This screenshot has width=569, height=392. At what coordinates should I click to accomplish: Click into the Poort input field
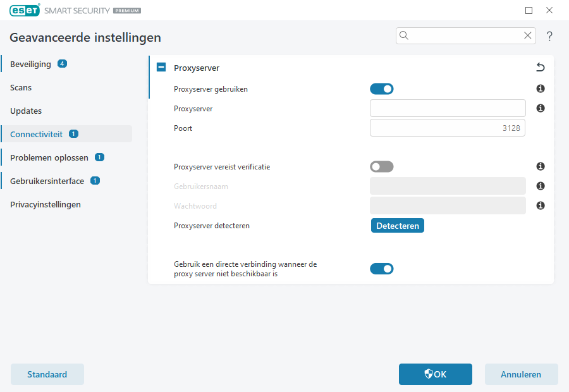point(447,128)
